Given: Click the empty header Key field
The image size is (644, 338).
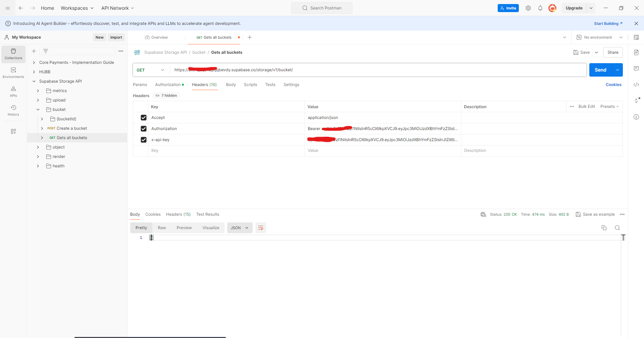Looking at the screenshot, I should [226, 151].
